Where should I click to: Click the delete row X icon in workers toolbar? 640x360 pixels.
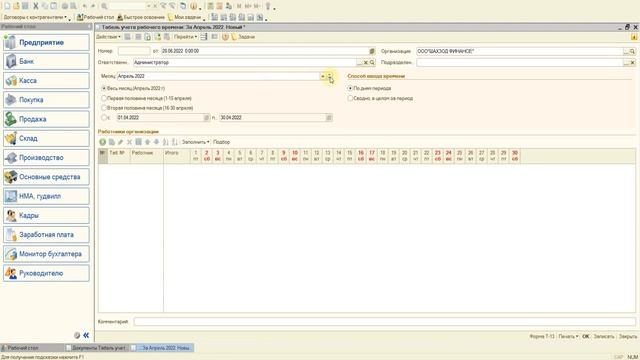click(x=129, y=142)
